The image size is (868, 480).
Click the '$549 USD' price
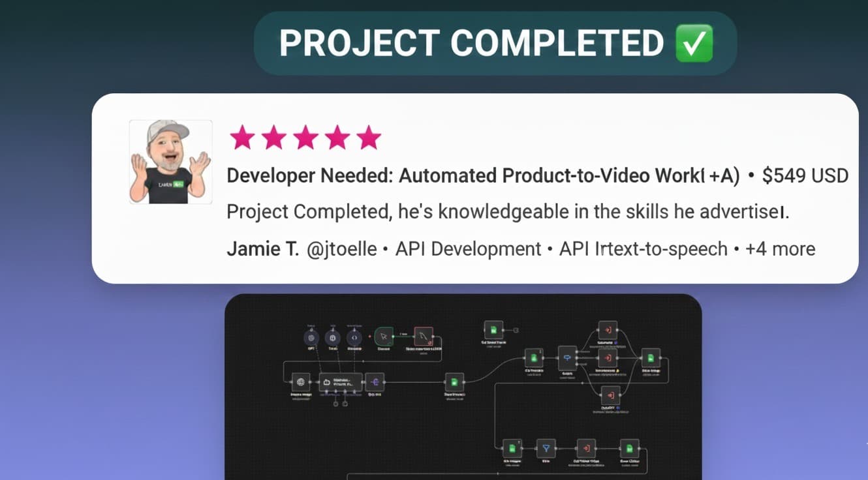[x=805, y=176]
